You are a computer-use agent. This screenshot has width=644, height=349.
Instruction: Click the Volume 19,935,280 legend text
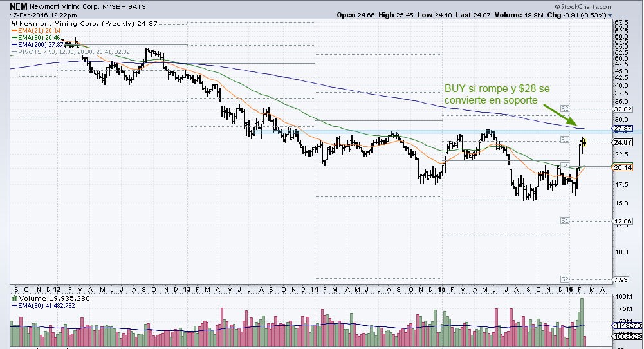(54, 298)
